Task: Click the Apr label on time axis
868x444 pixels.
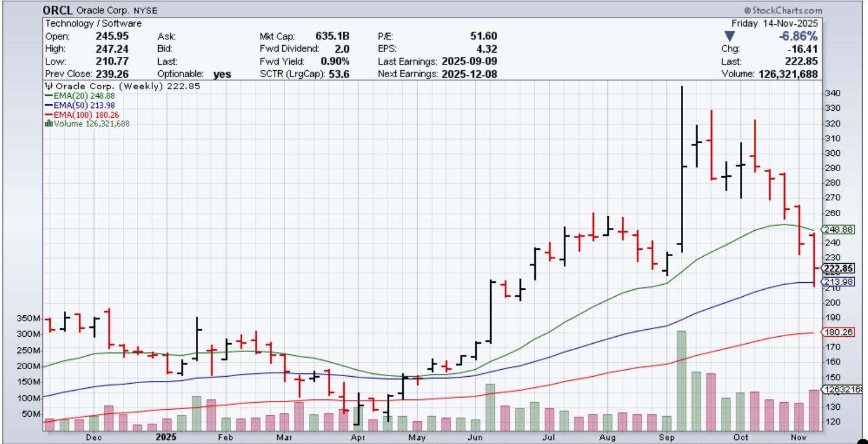Action: [x=358, y=438]
